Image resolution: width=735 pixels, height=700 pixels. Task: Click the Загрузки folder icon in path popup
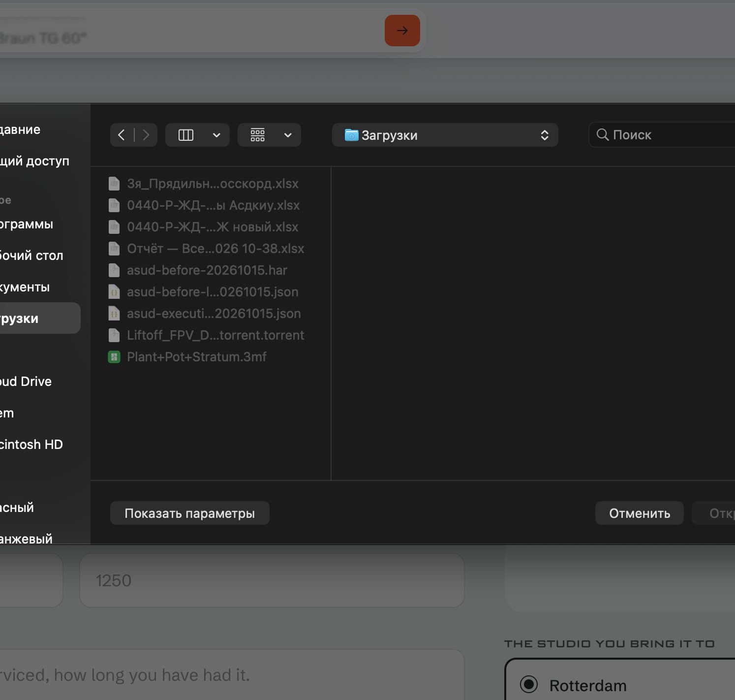click(351, 135)
